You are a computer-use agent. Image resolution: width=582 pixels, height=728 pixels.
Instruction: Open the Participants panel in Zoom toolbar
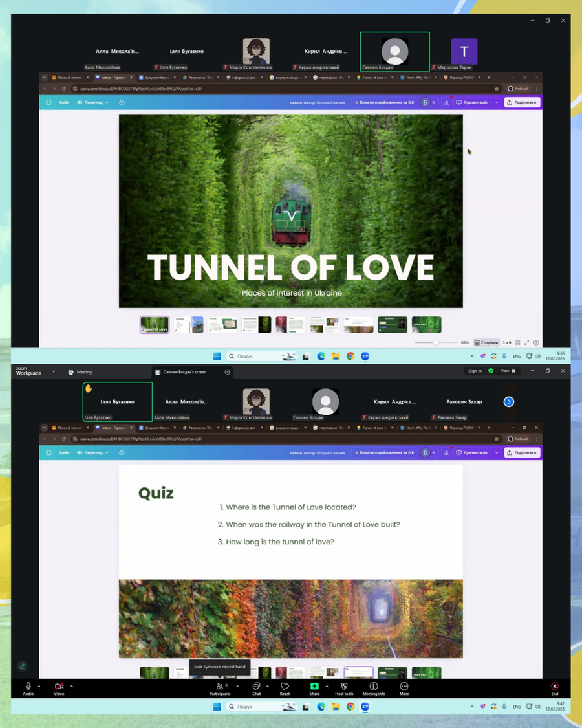[x=219, y=687]
